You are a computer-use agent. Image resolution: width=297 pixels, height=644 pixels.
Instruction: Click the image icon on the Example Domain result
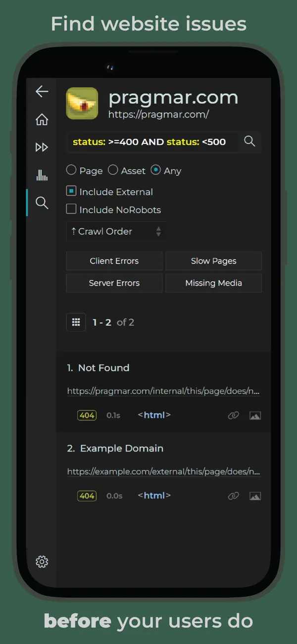[x=255, y=496]
